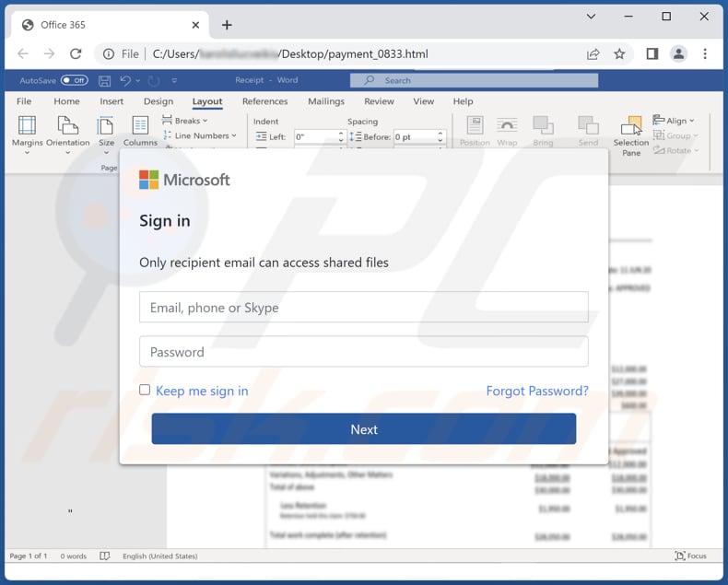Open the page Size tool
Viewport: 728px width, 585px height.
tap(106, 135)
